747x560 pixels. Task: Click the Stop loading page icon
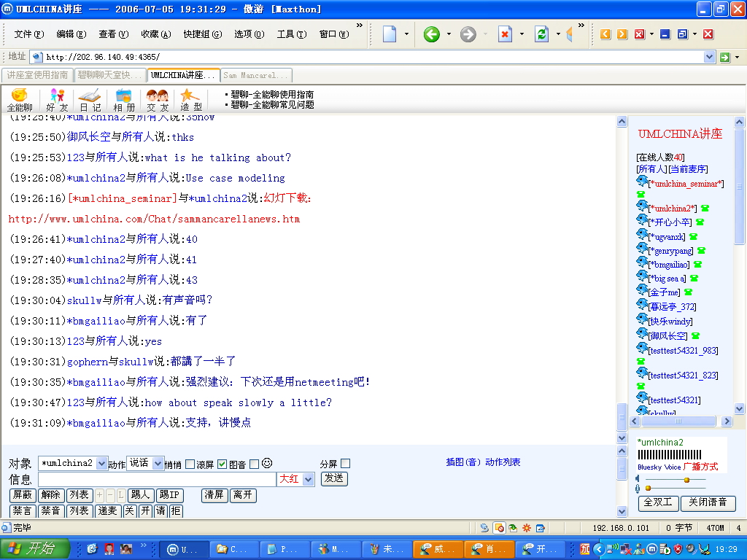click(505, 34)
